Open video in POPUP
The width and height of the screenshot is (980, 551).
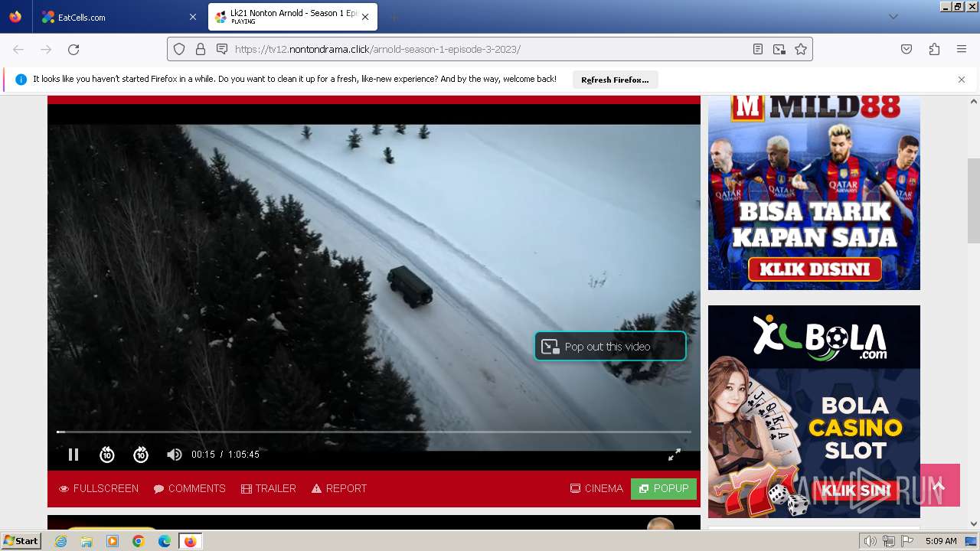[x=664, y=488]
